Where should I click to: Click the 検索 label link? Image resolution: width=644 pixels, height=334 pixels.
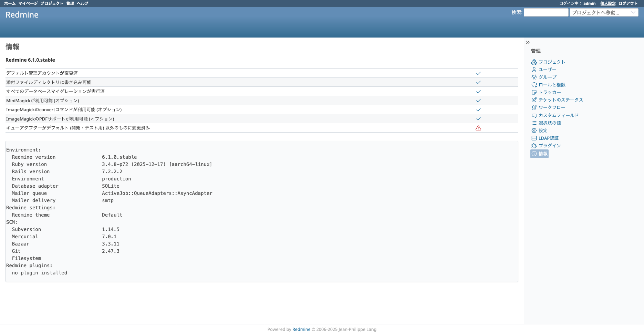[x=517, y=12]
